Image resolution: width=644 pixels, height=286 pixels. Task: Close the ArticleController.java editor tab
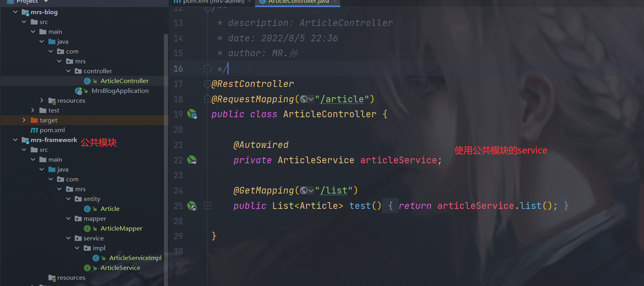(x=335, y=2)
